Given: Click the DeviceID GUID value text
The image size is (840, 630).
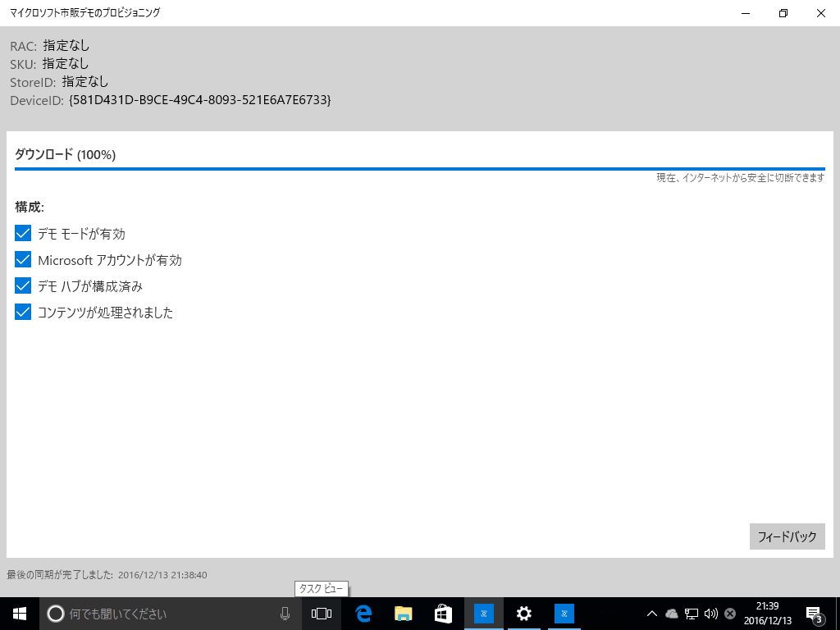Looking at the screenshot, I should [x=200, y=99].
